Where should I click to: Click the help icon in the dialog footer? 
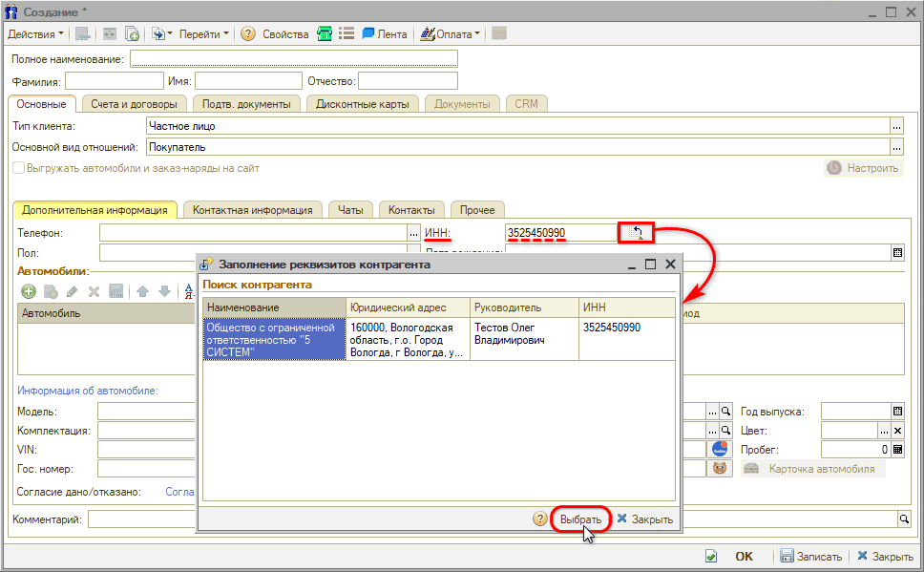click(539, 519)
